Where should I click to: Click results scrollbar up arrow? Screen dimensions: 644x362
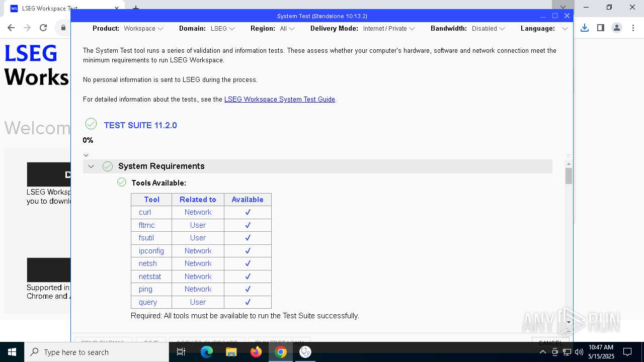coord(569,164)
